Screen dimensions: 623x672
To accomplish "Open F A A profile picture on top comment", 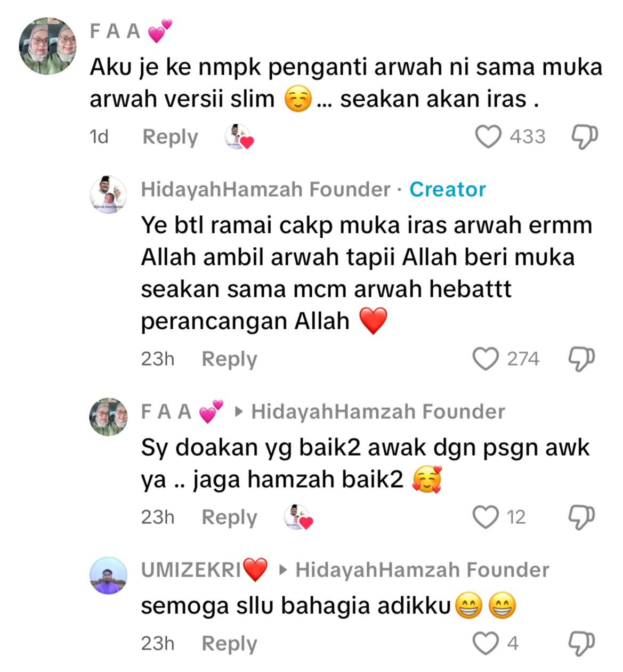I will tap(47, 46).
